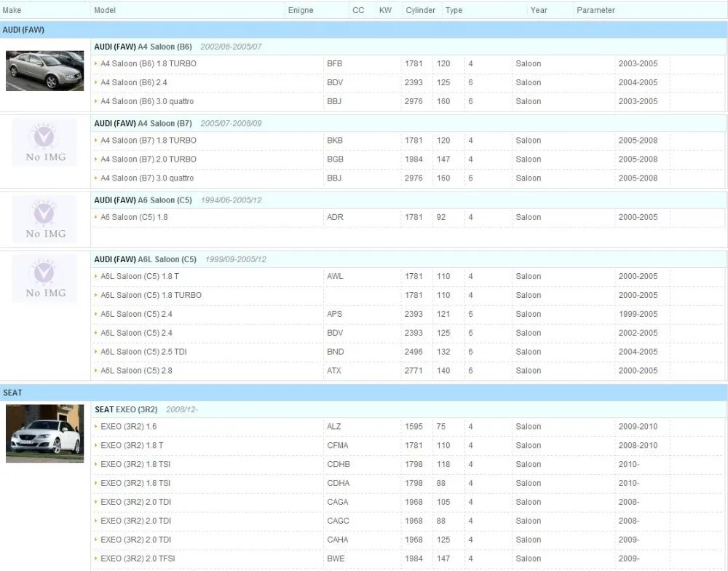
Task: Select the 2496 displacement value
Action: [414, 352]
